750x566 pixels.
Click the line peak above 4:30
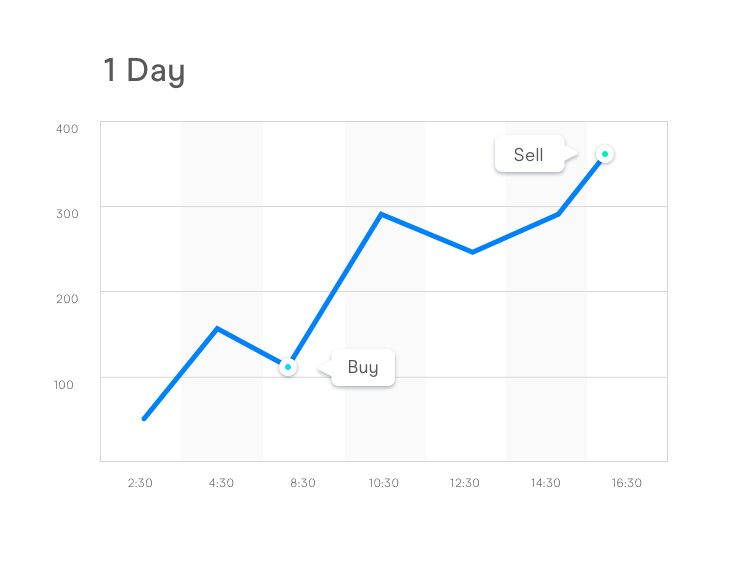pos(217,328)
